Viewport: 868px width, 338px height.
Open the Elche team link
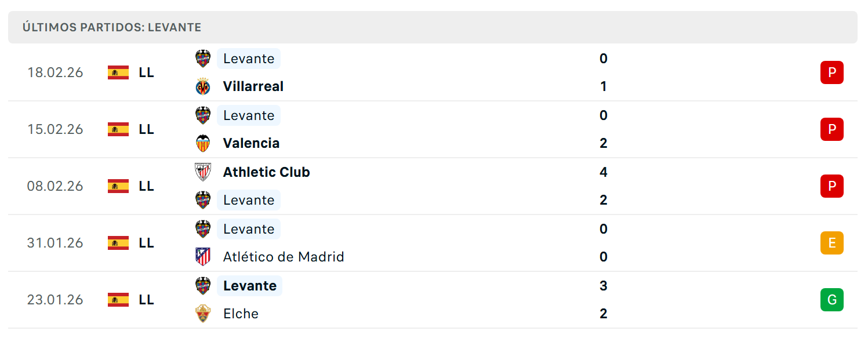(241, 314)
